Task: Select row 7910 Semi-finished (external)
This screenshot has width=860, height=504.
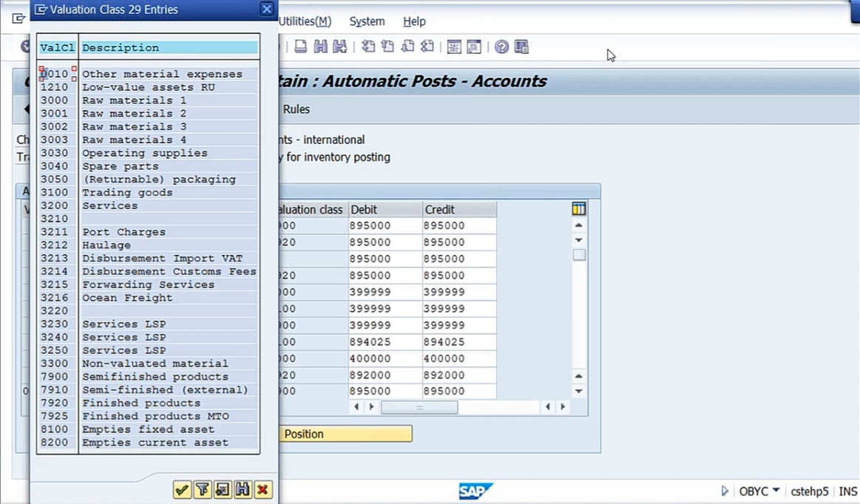Action: (x=149, y=390)
